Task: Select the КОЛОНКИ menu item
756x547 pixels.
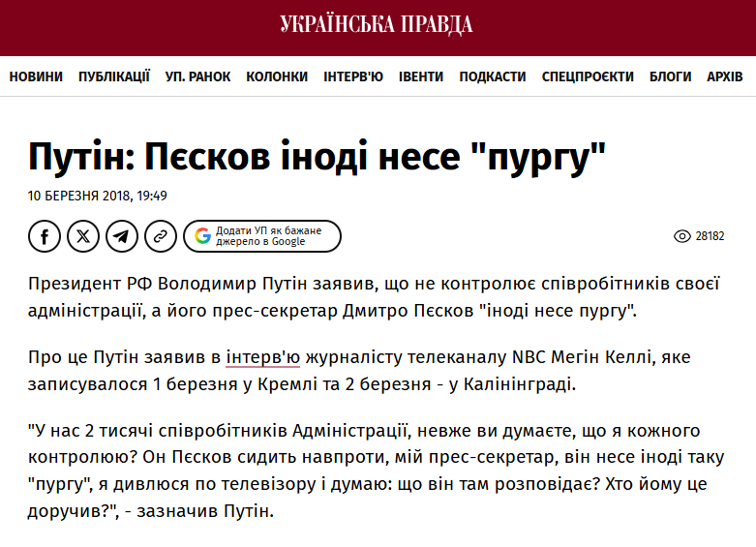Action: pyautogui.click(x=277, y=76)
